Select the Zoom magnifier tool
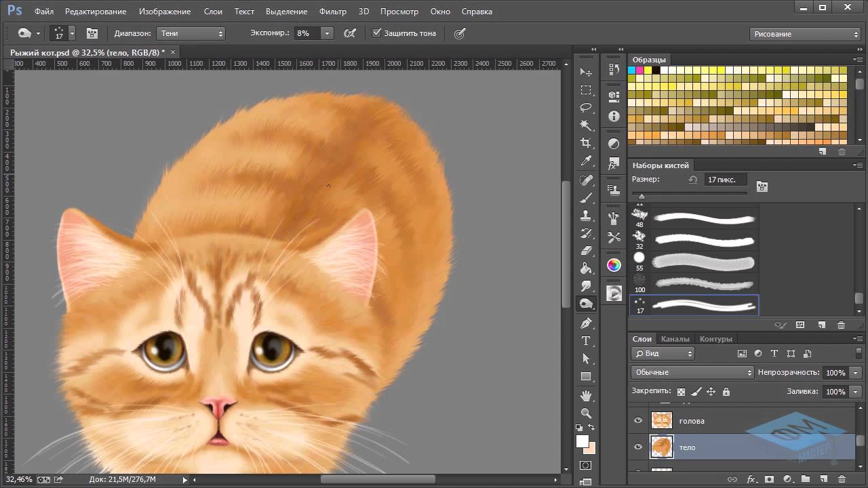This screenshot has width=868, height=488. pyautogui.click(x=586, y=413)
